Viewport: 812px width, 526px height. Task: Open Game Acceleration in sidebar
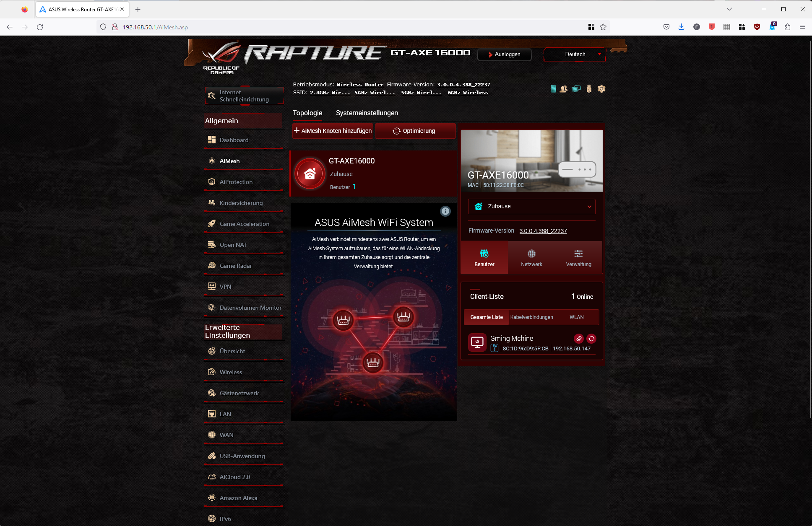pos(244,224)
